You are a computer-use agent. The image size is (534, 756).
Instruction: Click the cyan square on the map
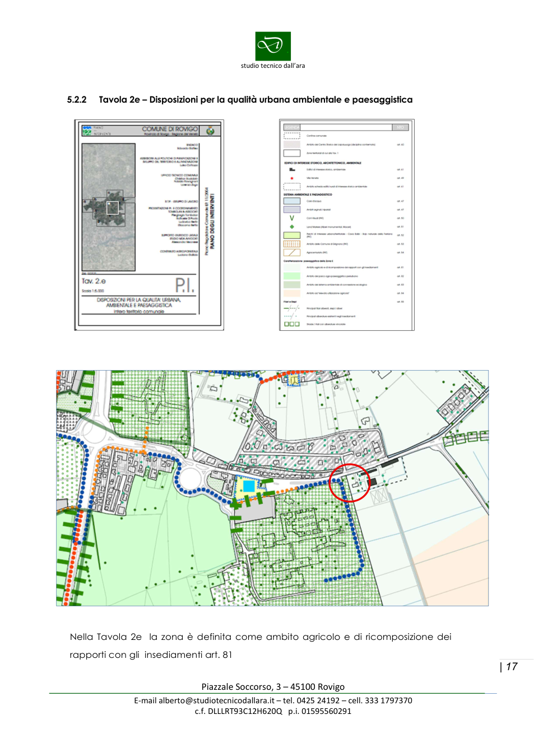coord(249,486)
